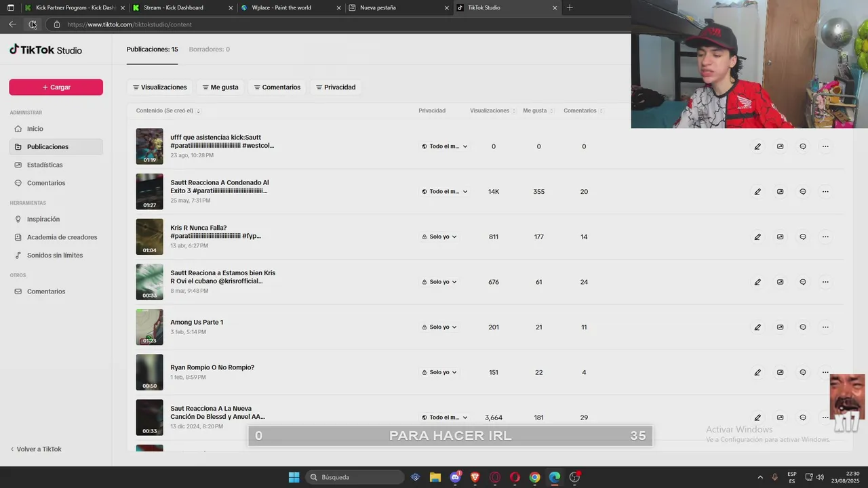Expand 'Solo yo' dropdown for 'Sautt Reaciona a Estamos bien'

tap(439, 282)
